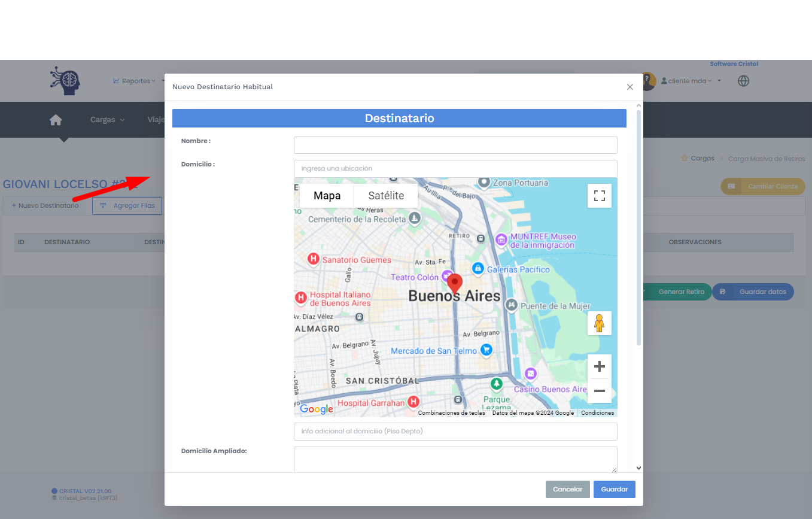Click the Agregar Filas rows icon
This screenshot has width=812, height=519.
point(103,205)
